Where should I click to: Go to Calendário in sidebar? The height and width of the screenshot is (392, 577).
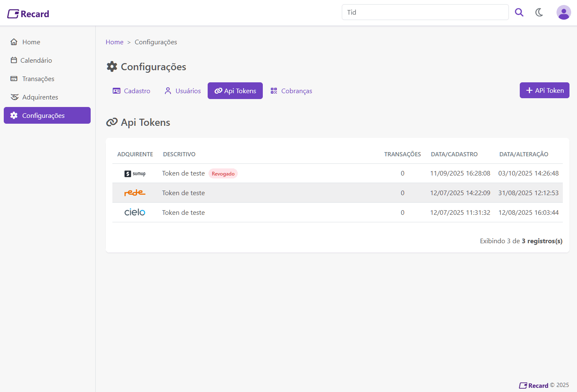[36, 61]
